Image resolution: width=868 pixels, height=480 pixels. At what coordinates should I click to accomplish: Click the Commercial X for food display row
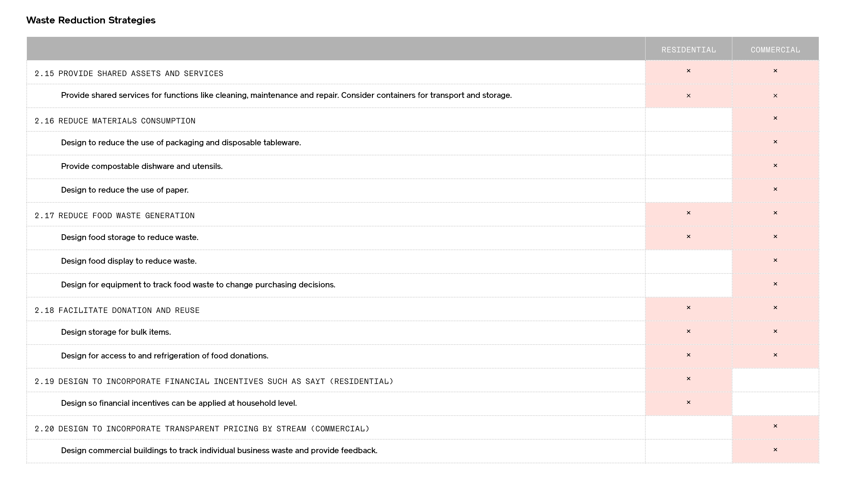click(x=775, y=260)
